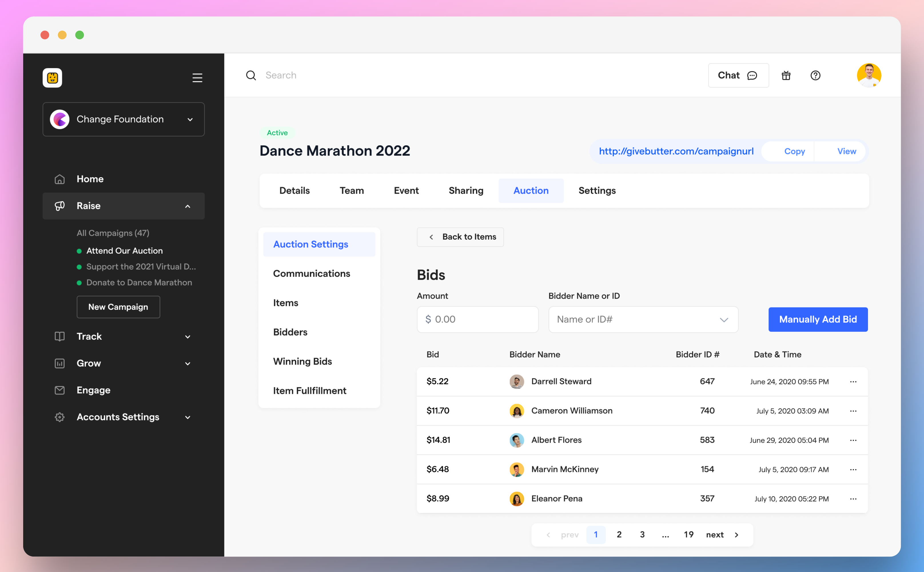924x572 pixels.
Task: Open Support the 2021 Virtual D... campaign
Action: click(x=141, y=267)
